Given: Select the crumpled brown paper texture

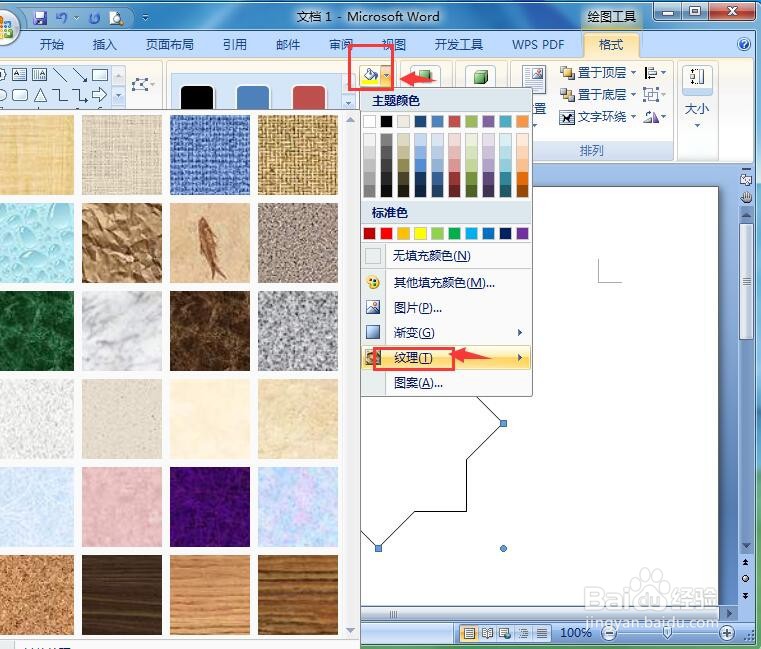Looking at the screenshot, I should (x=122, y=243).
